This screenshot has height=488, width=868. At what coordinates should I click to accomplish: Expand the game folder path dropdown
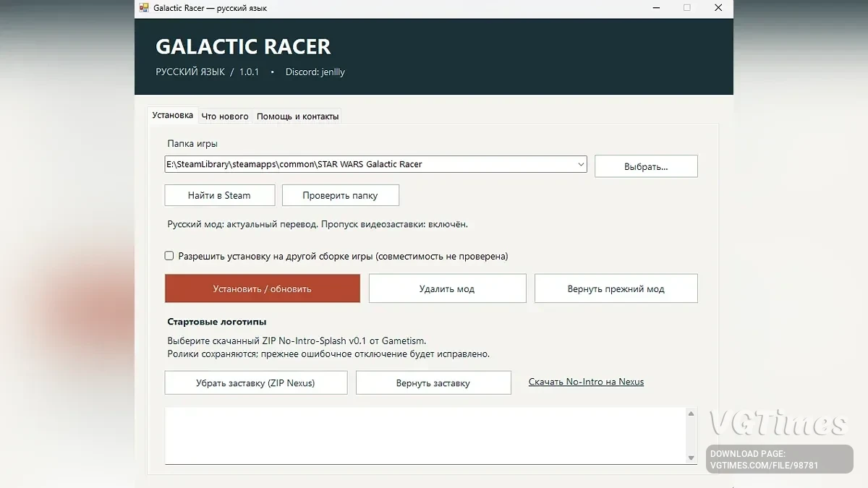click(x=581, y=164)
